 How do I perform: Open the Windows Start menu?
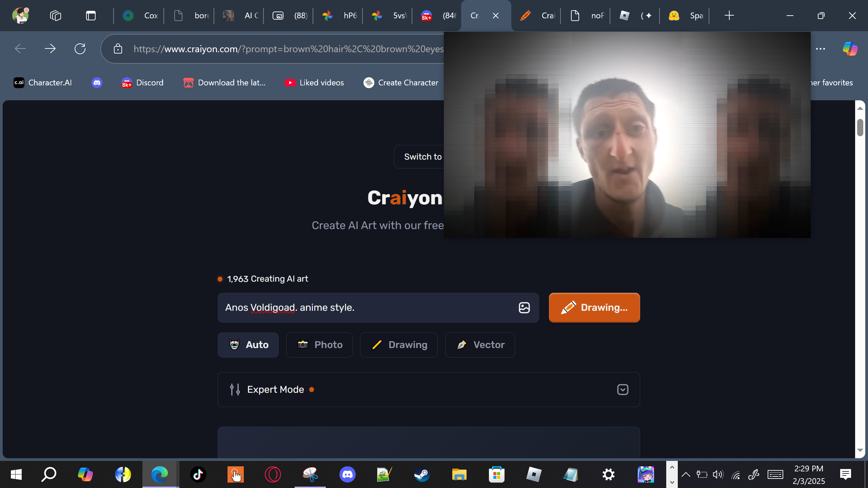(x=16, y=474)
